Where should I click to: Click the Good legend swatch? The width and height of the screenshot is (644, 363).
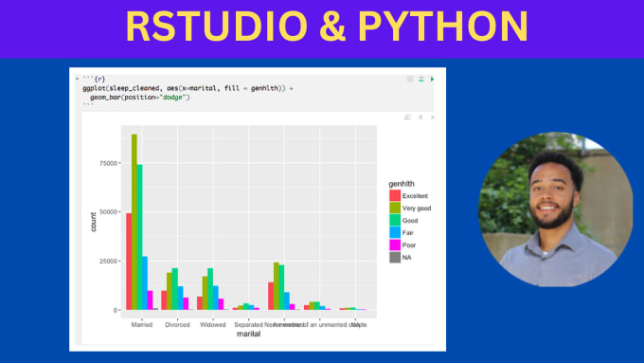(395, 220)
